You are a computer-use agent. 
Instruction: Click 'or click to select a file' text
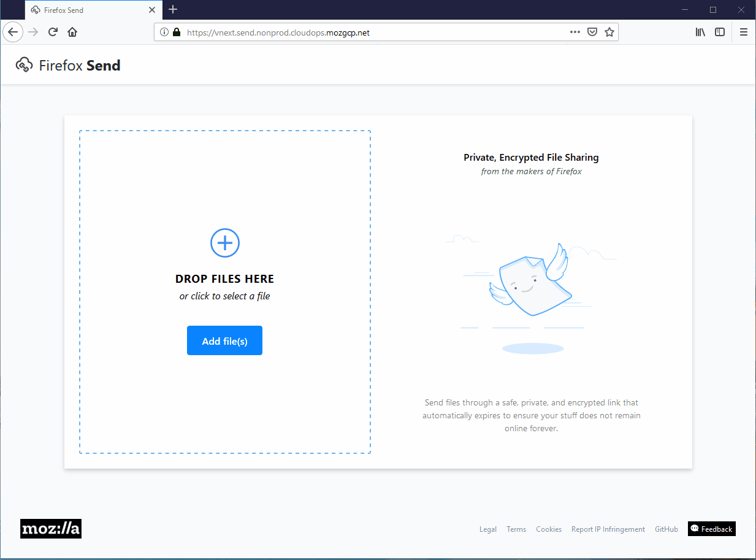[225, 296]
